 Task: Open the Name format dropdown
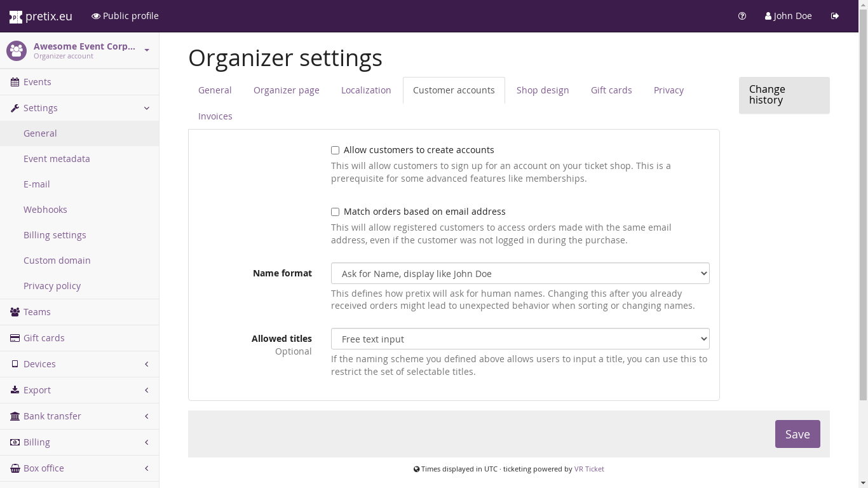click(520, 273)
